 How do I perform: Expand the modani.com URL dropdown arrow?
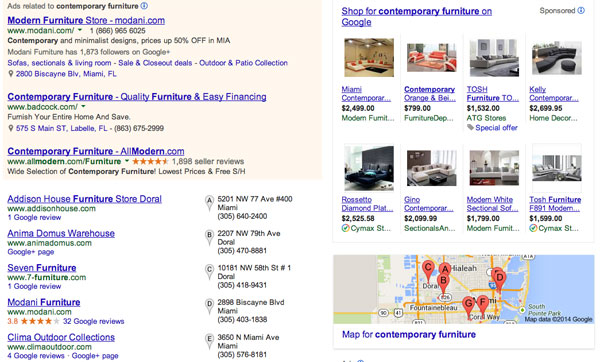(80, 30)
